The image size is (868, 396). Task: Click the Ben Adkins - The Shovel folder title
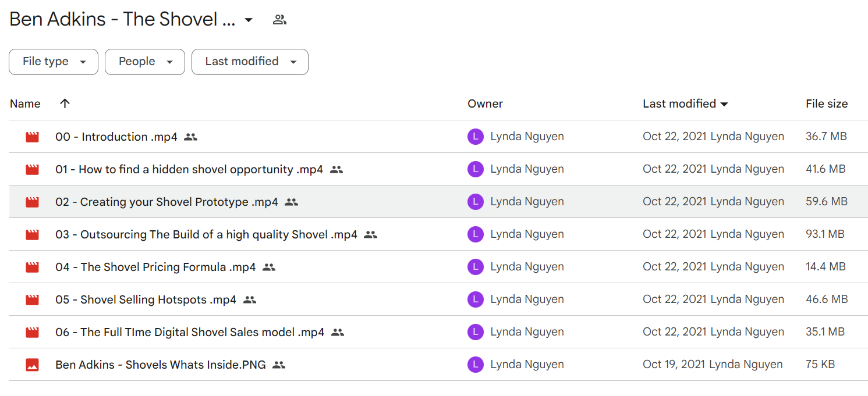point(122,19)
